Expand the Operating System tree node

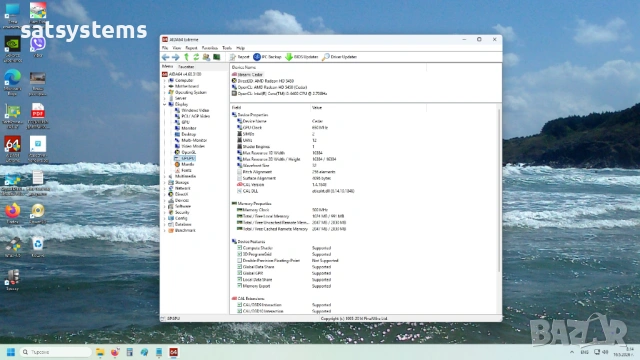pos(165,92)
